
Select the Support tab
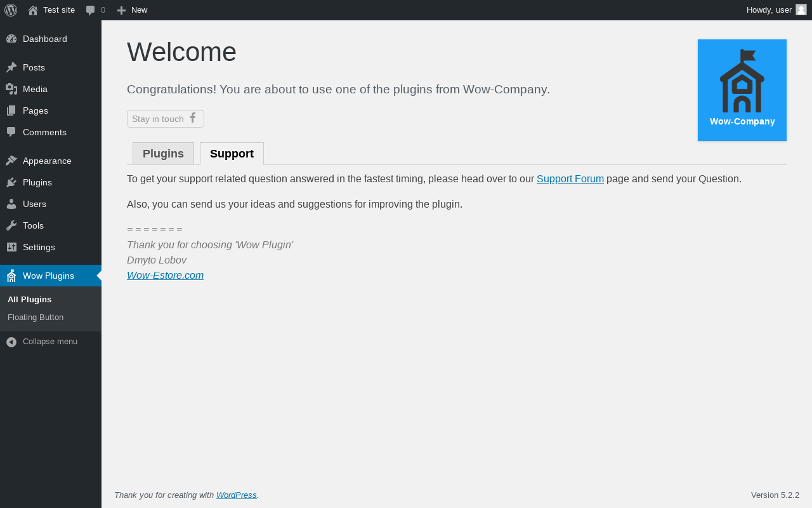232,154
